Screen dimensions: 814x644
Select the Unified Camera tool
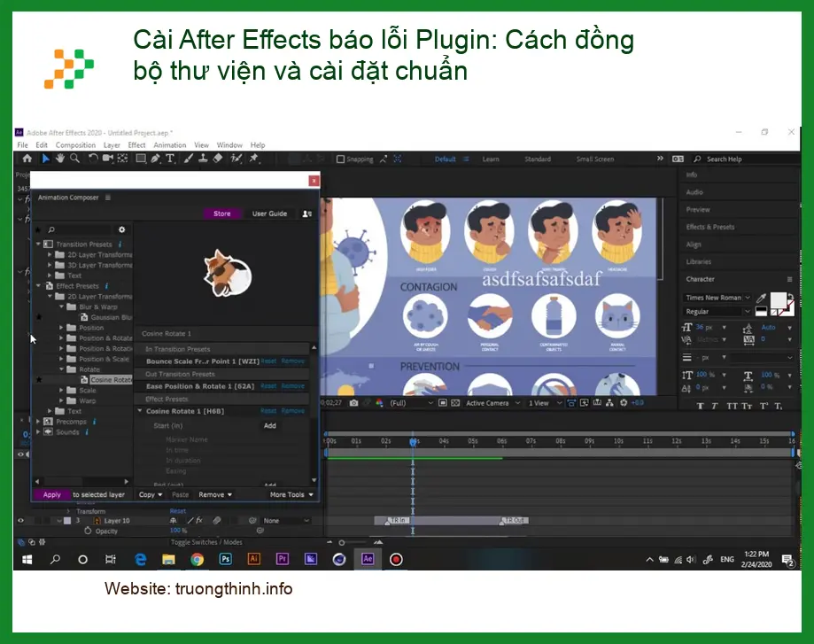tap(107, 159)
